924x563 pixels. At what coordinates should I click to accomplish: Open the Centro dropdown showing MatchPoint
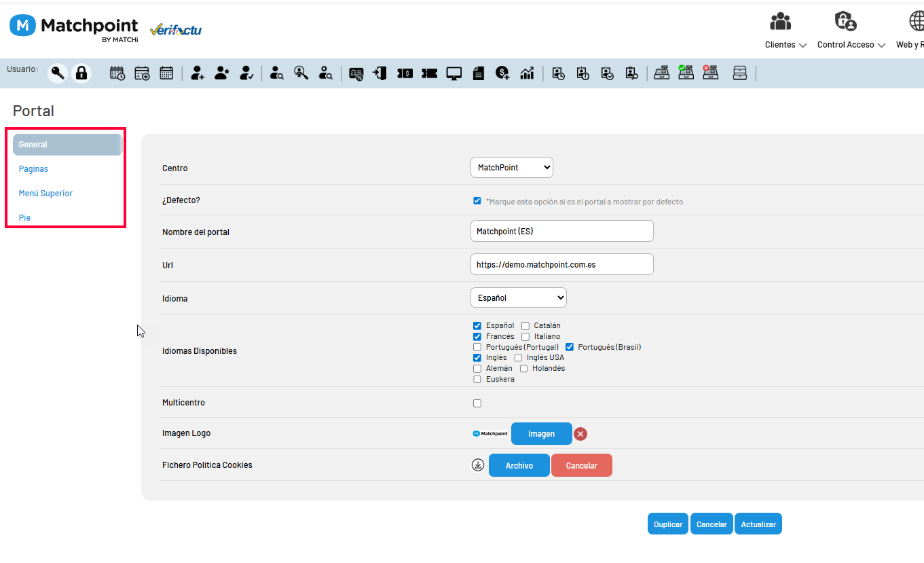tap(512, 168)
